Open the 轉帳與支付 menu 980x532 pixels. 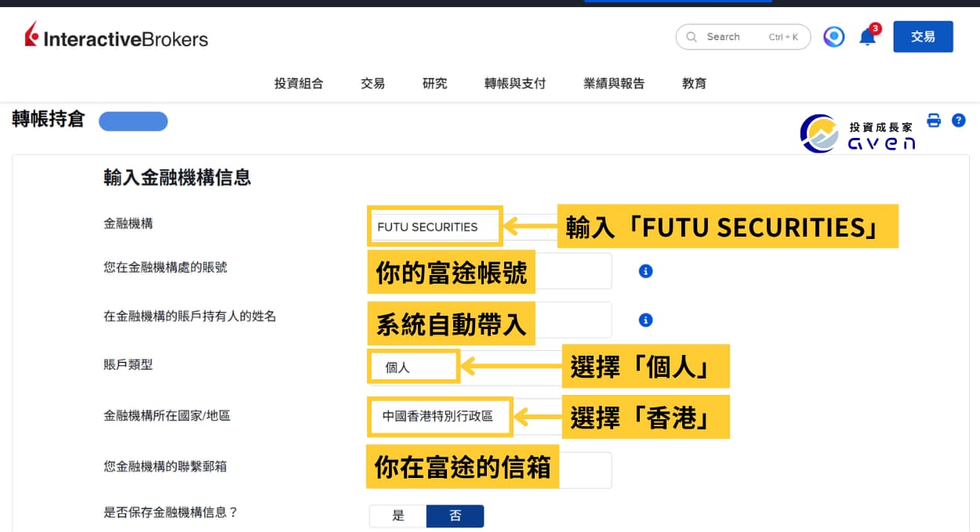515,83
